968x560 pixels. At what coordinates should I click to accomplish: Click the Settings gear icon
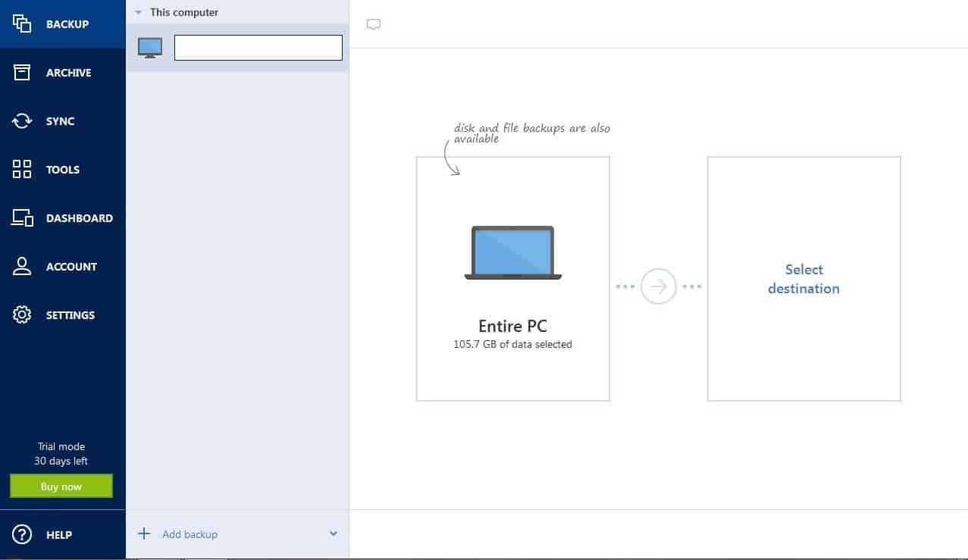(22, 314)
